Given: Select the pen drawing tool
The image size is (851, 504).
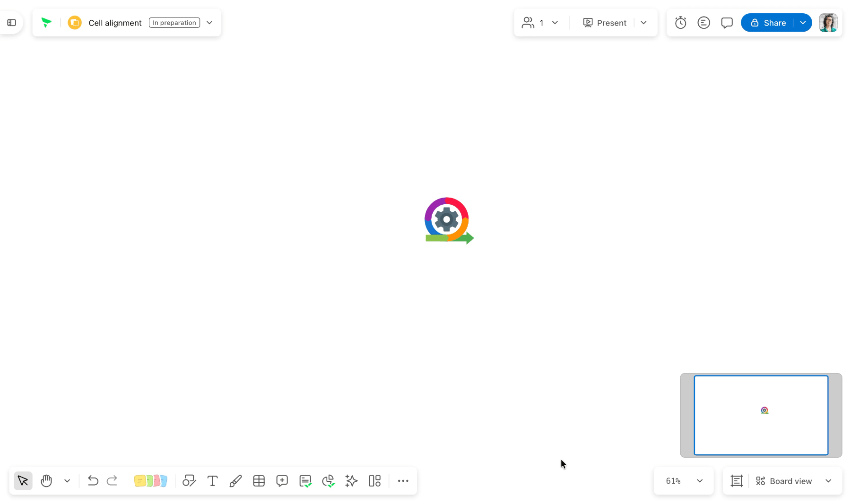Looking at the screenshot, I should [x=235, y=481].
